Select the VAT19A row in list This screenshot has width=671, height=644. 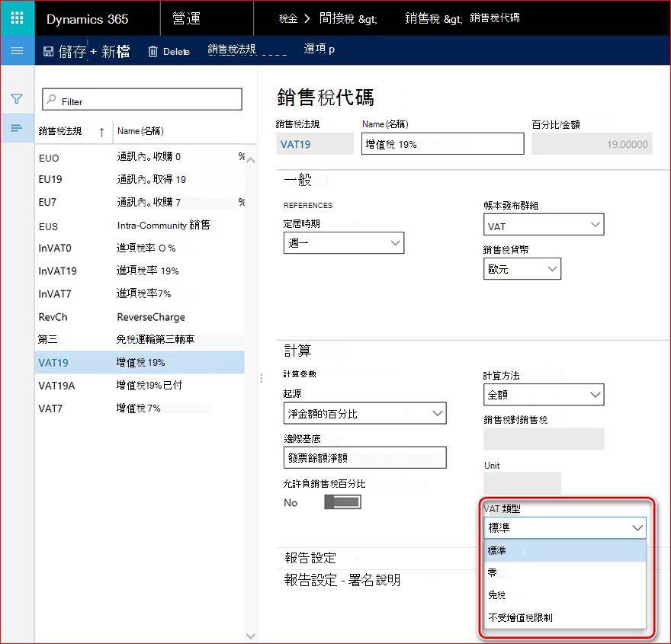click(140, 386)
